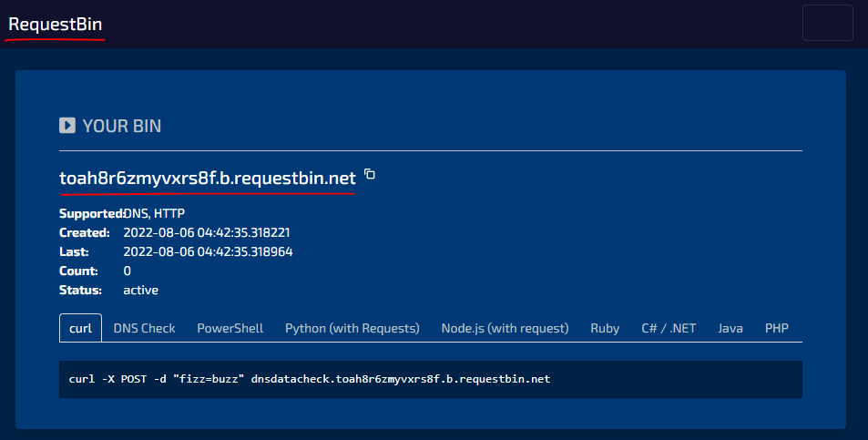This screenshot has height=440, width=868.
Task: Open the PowerShell tab
Action: click(230, 328)
